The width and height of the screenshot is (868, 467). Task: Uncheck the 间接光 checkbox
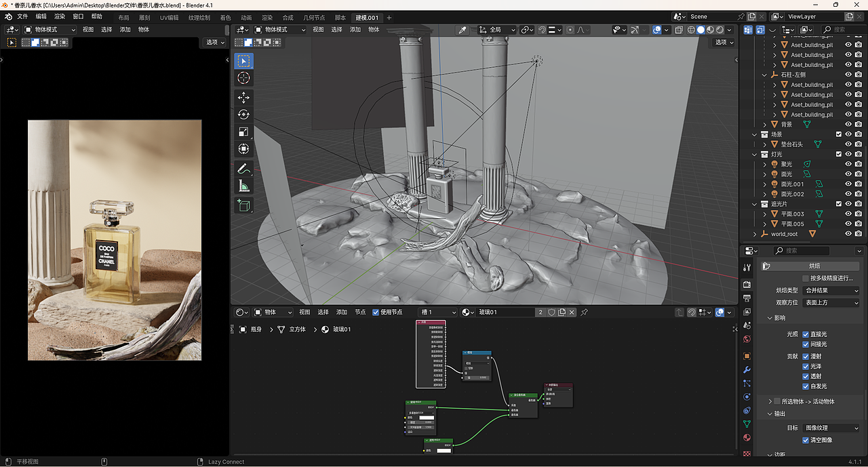(806, 344)
